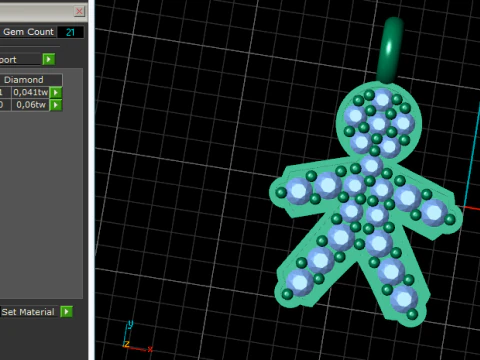Close the gem report panel
This screenshot has width=480, height=360.
pos(79,11)
